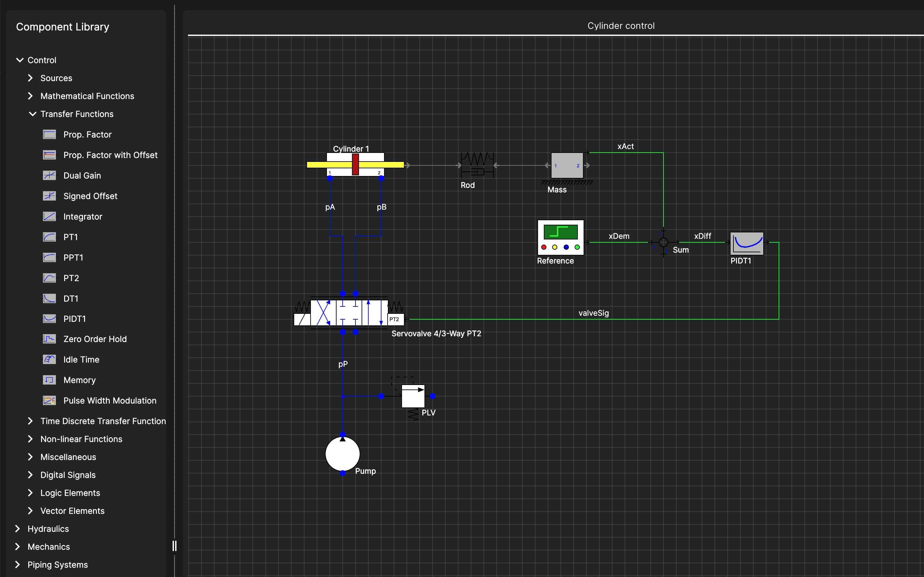Select the Integrator component icon

click(x=49, y=216)
